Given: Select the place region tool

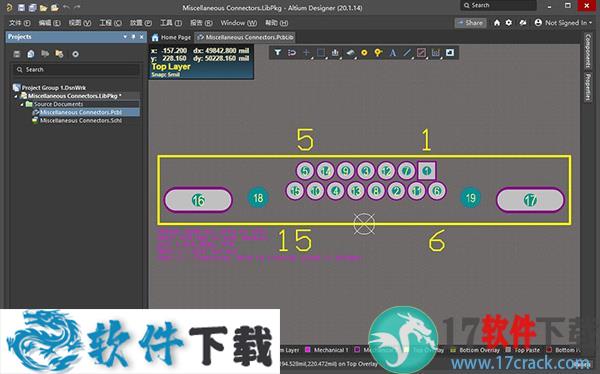Looking at the screenshot, I should [x=421, y=53].
